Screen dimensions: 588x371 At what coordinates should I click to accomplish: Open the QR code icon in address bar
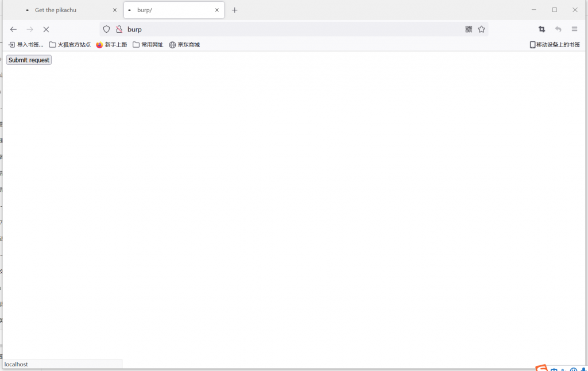point(469,29)
